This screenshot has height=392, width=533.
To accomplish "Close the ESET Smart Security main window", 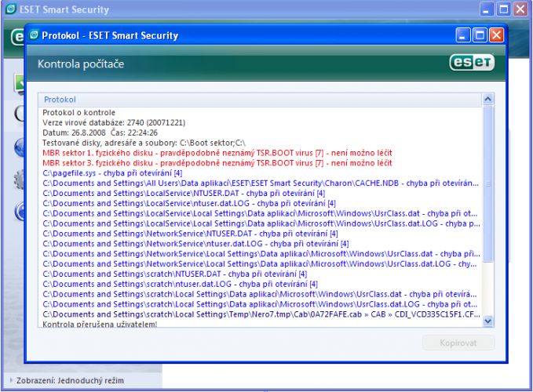I will click(x=520, y=9).
